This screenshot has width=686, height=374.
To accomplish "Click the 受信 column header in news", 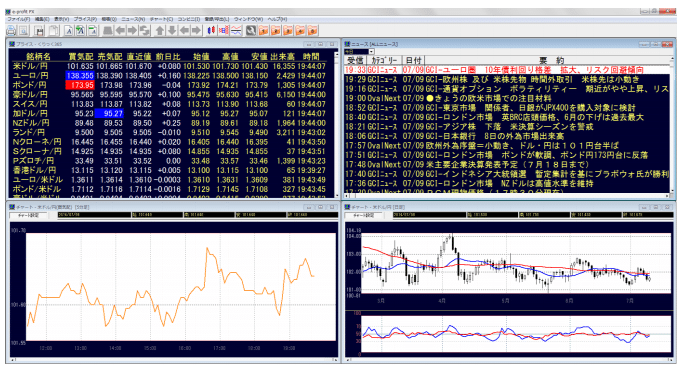I will click(x=355, y=60).
